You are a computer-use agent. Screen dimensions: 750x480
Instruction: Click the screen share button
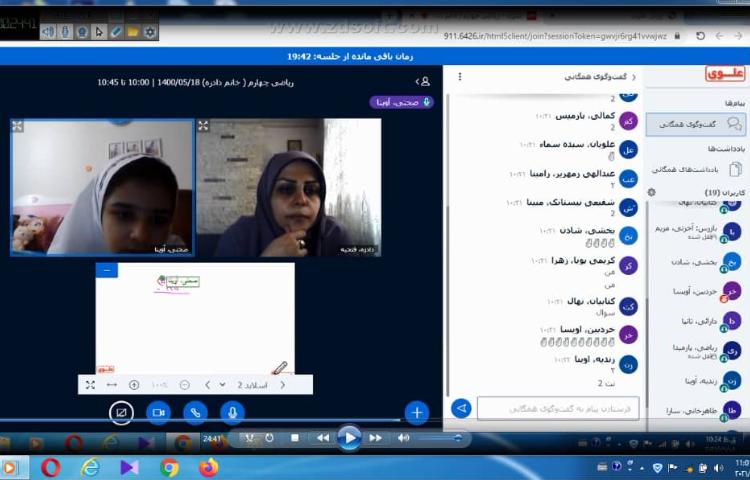click(121, 412)
